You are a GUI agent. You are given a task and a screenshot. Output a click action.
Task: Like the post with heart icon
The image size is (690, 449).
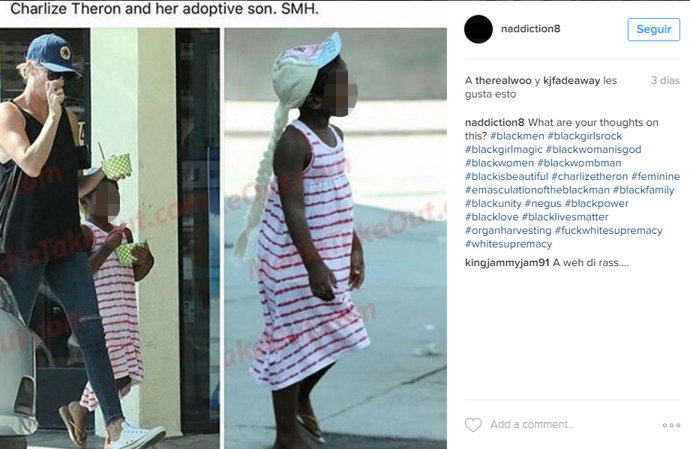[473, 424]
